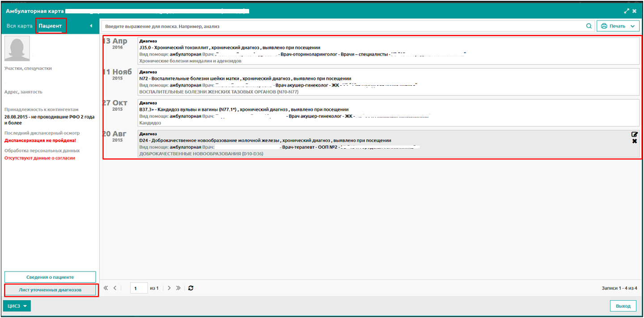The image size is (644, 318).
Task: Go to the previous page of records
Action: [x=115, y=288]
